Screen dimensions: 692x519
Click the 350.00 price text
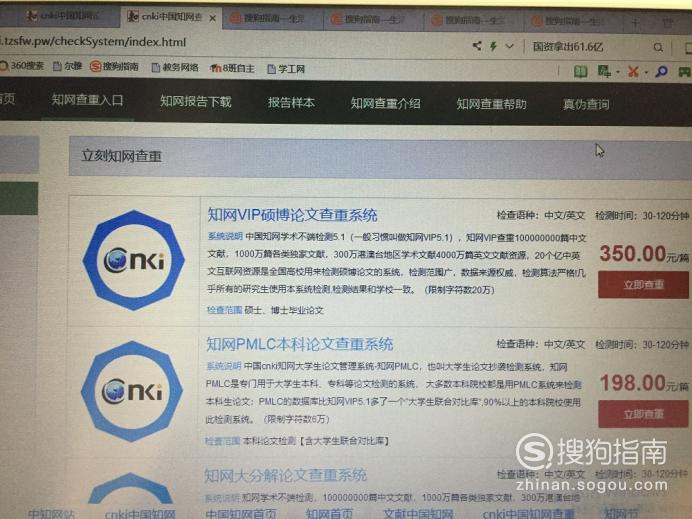point(632,254)
